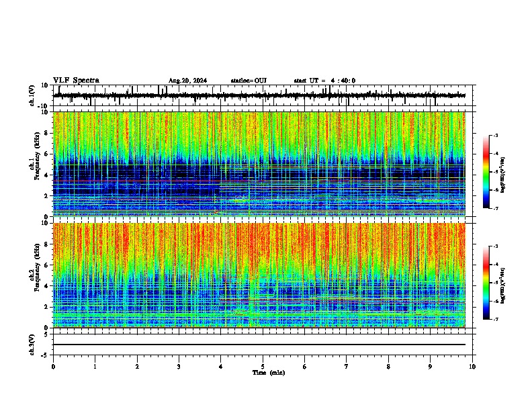532x411 pixels.
Task: Click inside the ch.1 spectrogram panel
Action: 259,164
